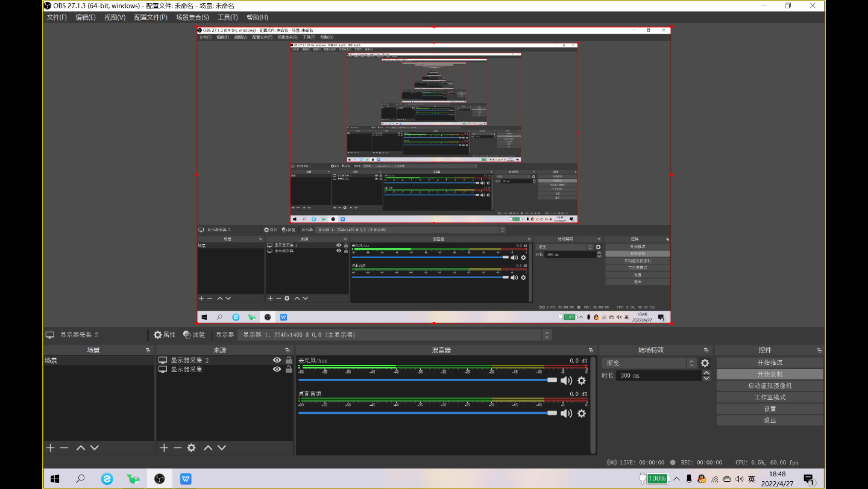This screenshot has height=489, width=868.
Task: Click the 时长 300 ms duration field
Action: tap(659, 375)
